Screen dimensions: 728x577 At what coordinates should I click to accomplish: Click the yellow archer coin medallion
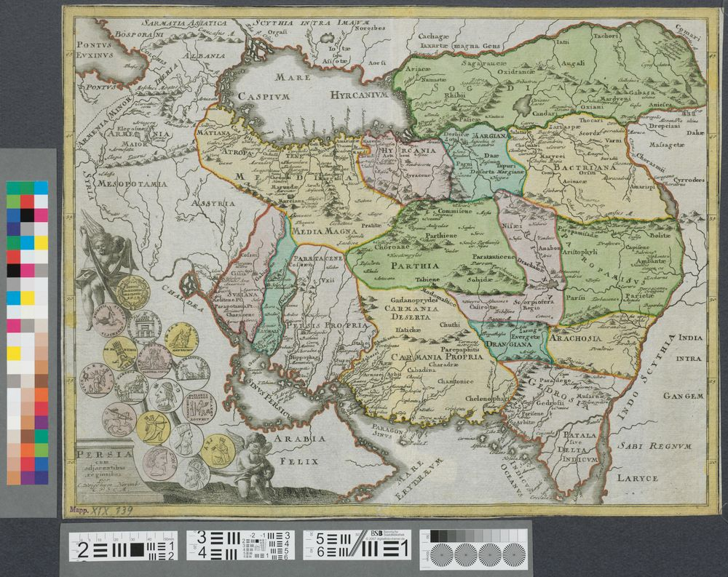[154, 428]
